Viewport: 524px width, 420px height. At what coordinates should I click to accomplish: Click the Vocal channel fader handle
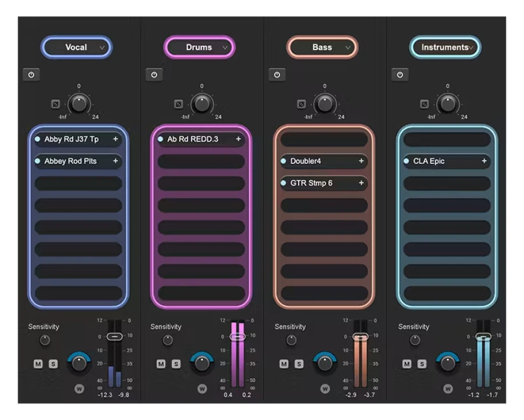coord(115,337)
